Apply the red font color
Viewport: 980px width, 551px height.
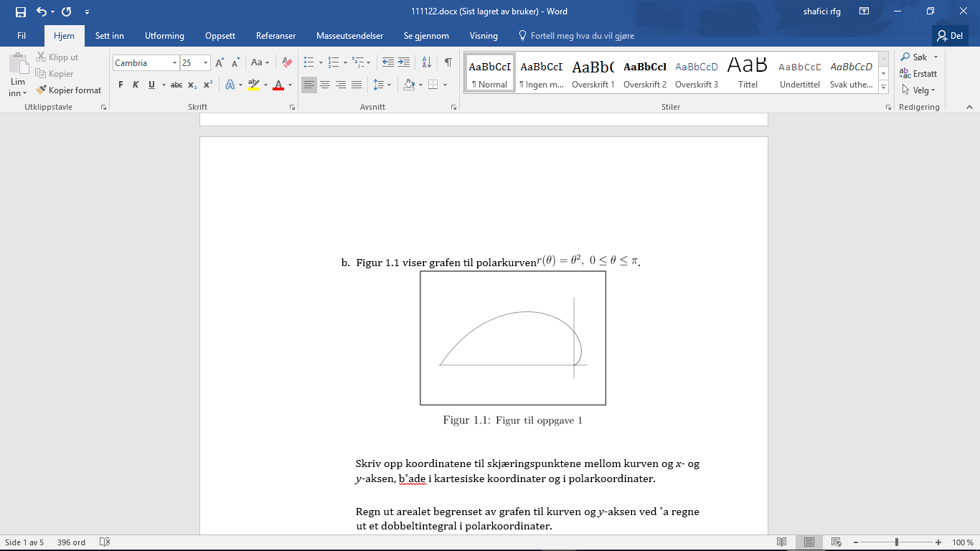tap(278, 85)
